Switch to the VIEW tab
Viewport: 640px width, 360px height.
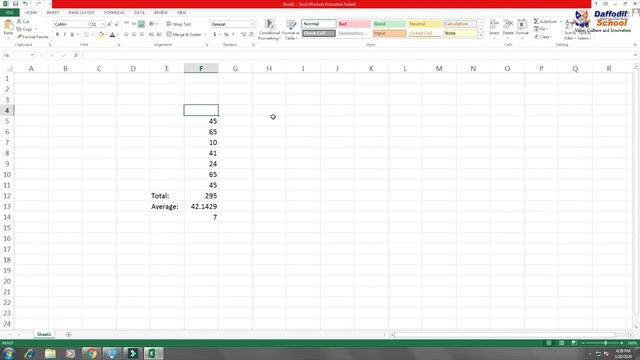pos(182,13)
